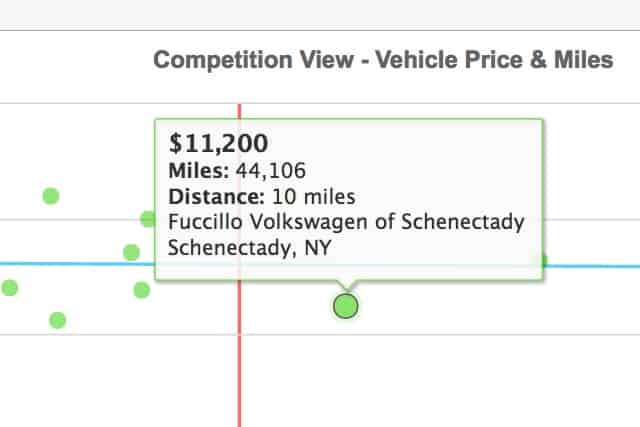Select the highlighted green point under the tooltip arrow
Viewport: 640px width, 427px height.
point(346,306)
